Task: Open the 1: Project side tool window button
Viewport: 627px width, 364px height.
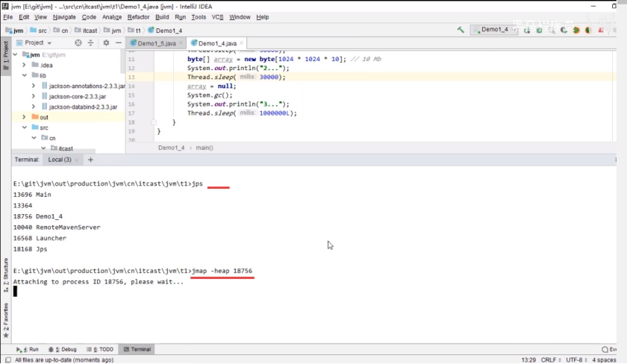Action: coord(6,55)
